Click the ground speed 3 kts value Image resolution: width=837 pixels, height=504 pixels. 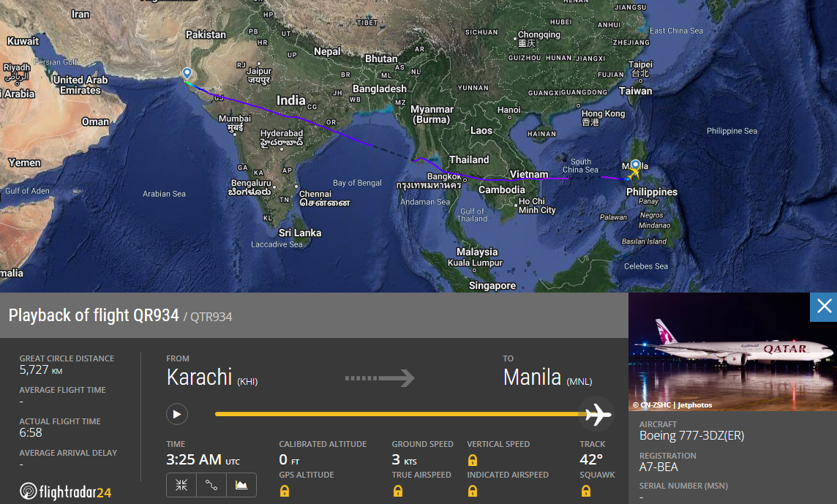click(x=404, y=459)
